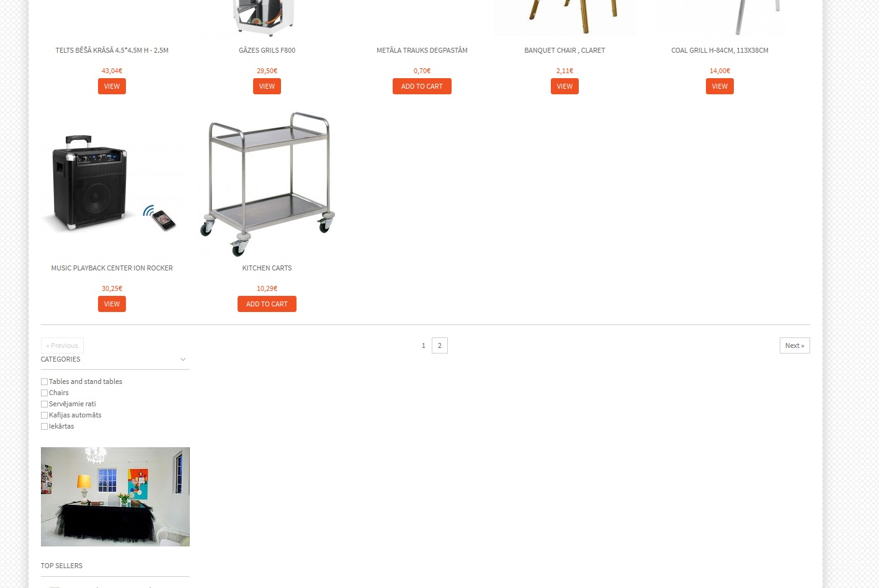Open the Music Playback Center Ion Rocker image

(112, 184)
